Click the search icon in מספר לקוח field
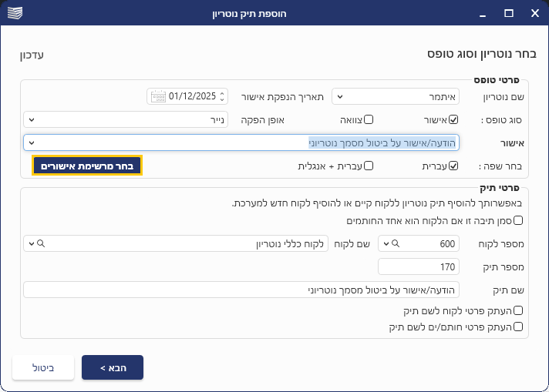The image size is (549, 392). tap(396, 243)
